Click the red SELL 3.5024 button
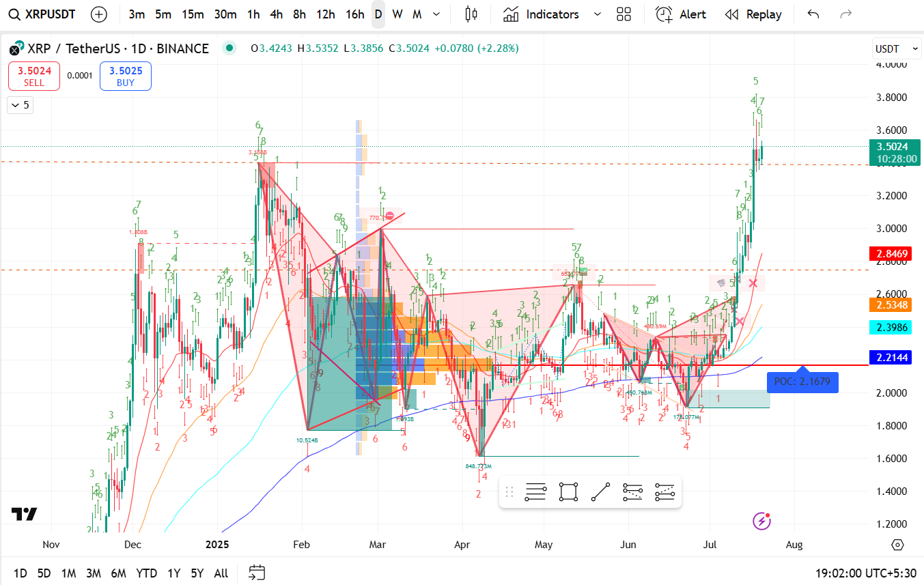 pos(34,76)
